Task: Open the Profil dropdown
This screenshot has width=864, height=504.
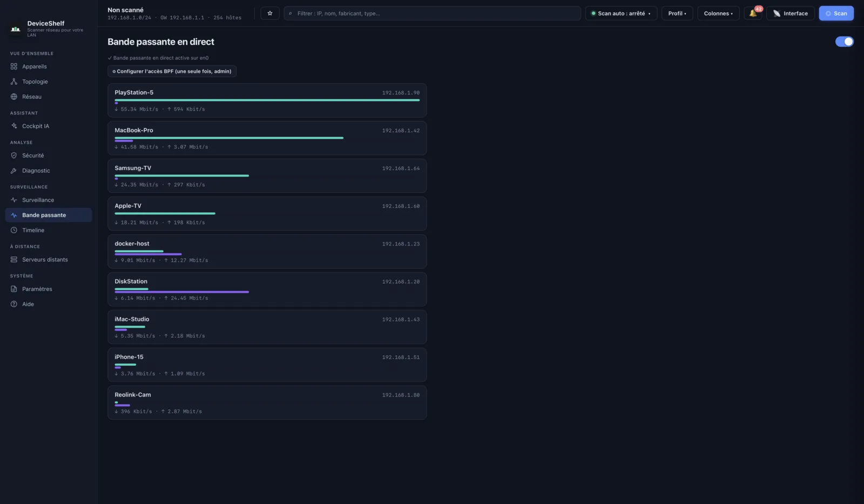Action: click(x=677, y=13)
